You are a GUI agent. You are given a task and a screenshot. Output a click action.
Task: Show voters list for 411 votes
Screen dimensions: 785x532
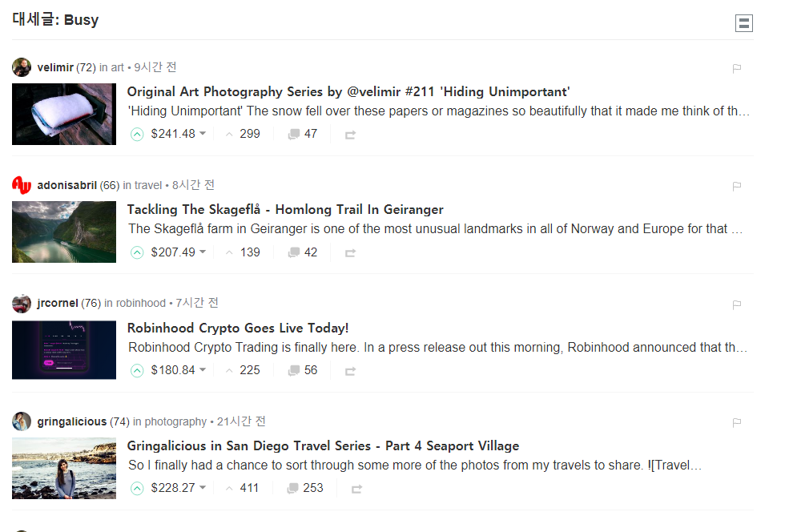pos(249,488)
